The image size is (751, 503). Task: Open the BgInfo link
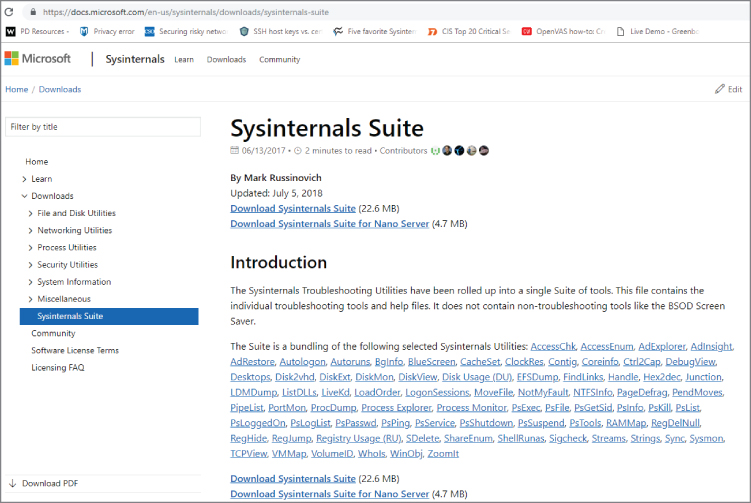coord(389,362)
